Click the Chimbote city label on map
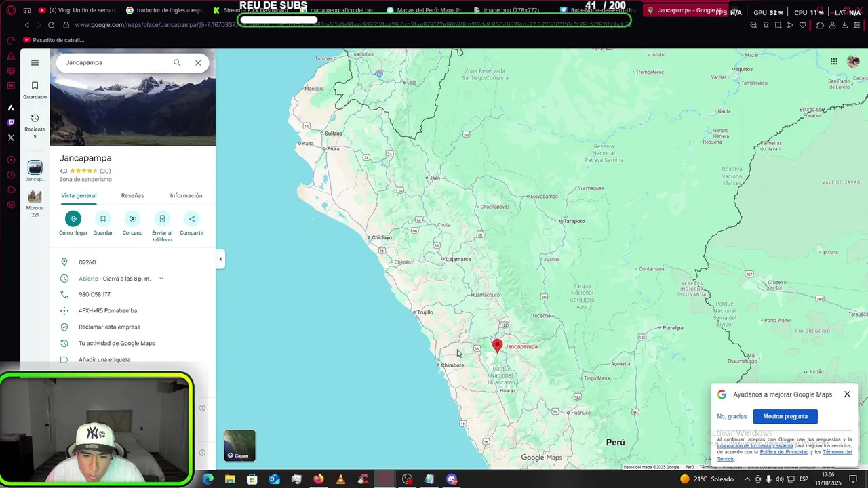868x488 pixels. 452,365
